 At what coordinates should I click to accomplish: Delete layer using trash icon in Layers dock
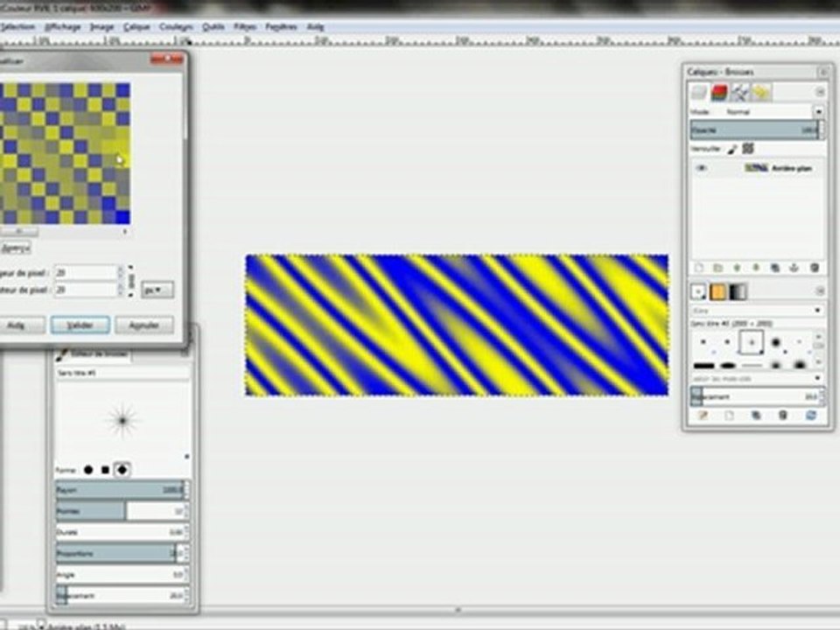point(815,268)
